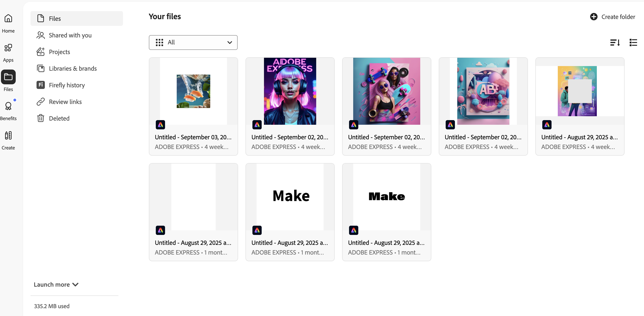Select the Review links chain icon
This screenshot has width=644, height=316.
40,102
